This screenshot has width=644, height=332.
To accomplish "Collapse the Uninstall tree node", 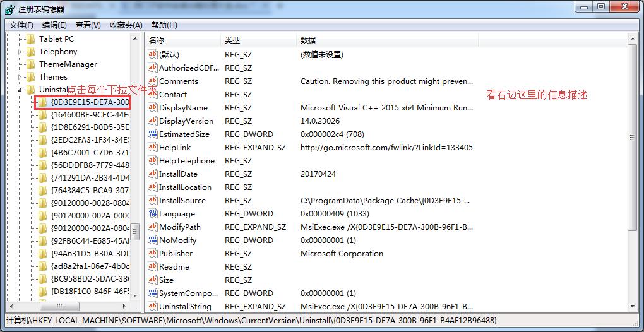I will coord(20,90).
